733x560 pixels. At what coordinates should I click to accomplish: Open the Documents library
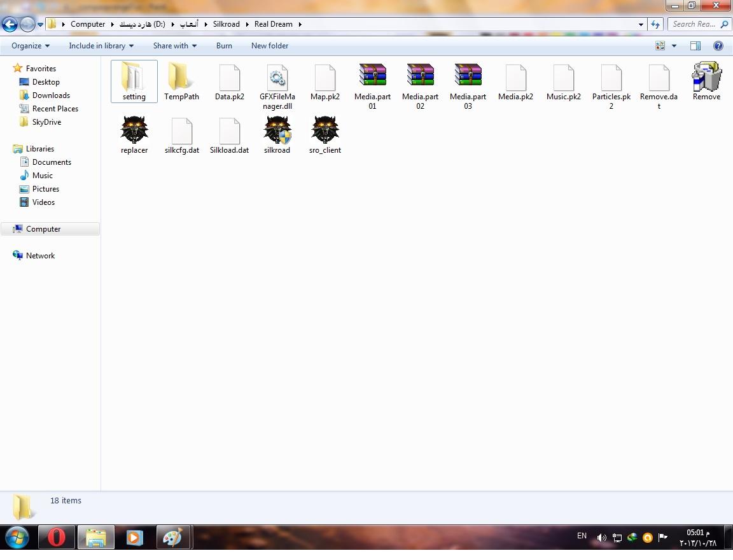tap(52, 162)
